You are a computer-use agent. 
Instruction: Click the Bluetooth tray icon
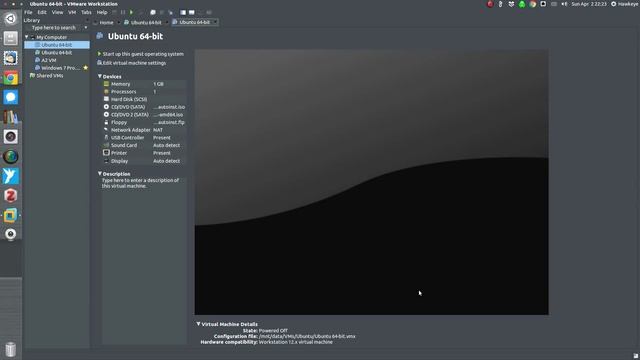pyautogui.click(x=500, y=4)
